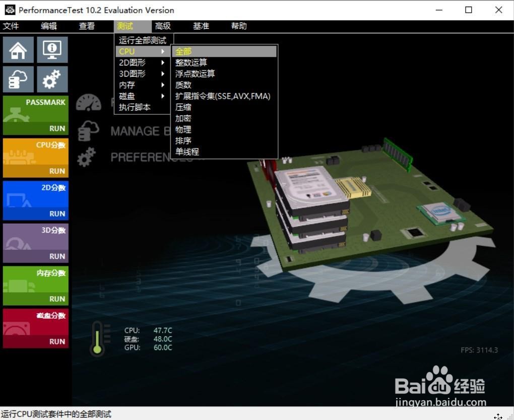
Task: Run the 磁盘分数 test tile
Action: click(36, 328)
